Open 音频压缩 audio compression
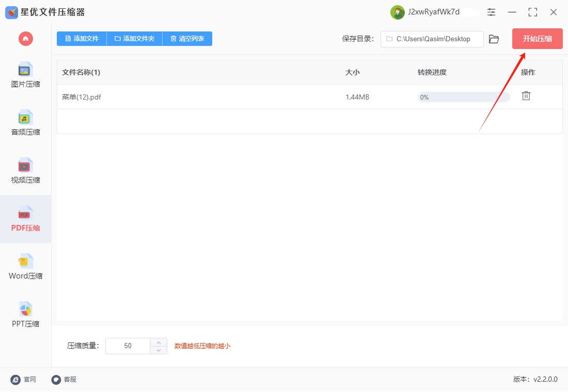This screenshot has width=568, height=392. [25, 123]
